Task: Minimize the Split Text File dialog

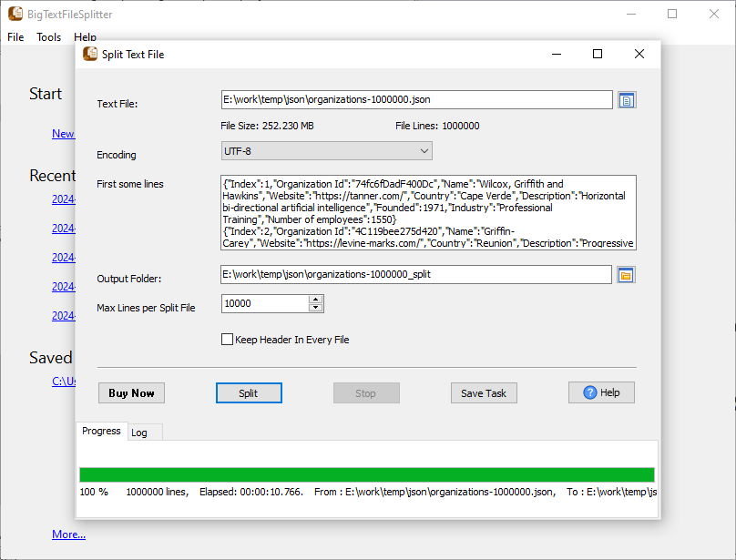Action: pyautogui.click(x=556, y=55)
